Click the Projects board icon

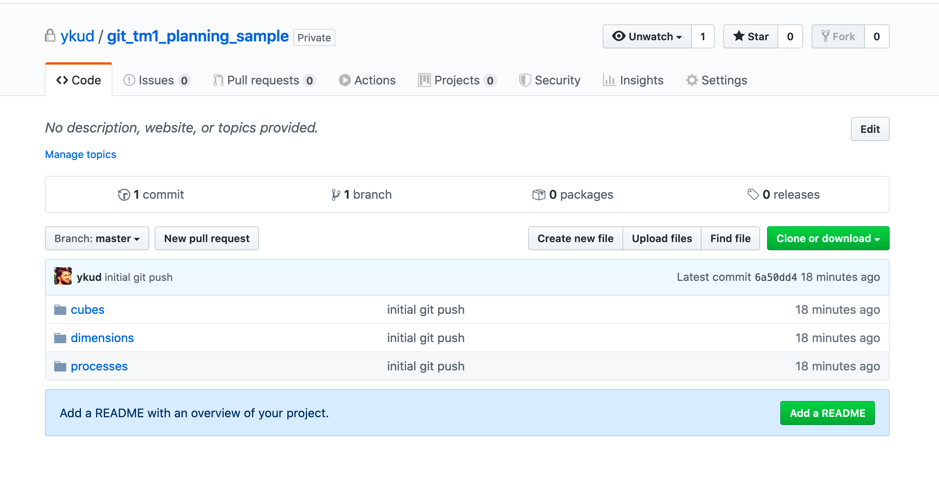click(424, 80)
